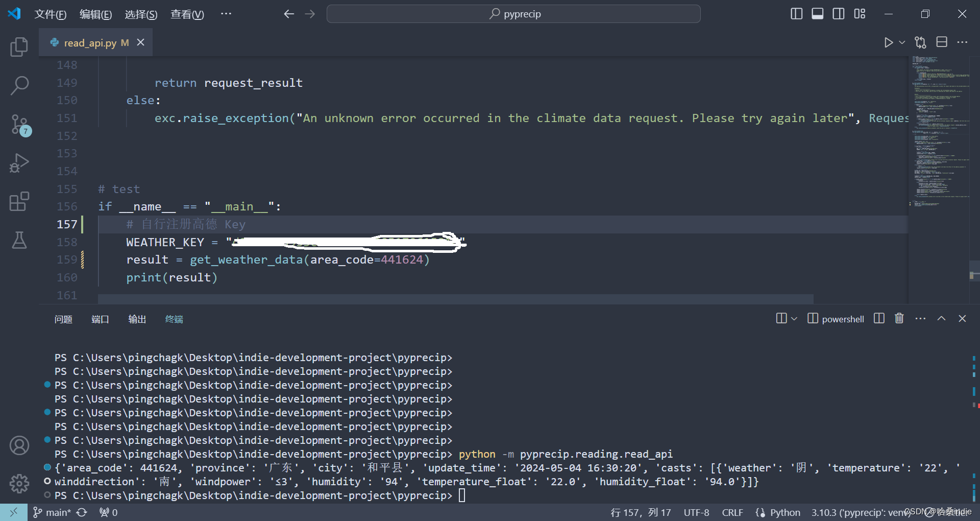The image size is (980, 521).
Task: Open the 文件(F) menu
Action: click(x=51, y=14)
